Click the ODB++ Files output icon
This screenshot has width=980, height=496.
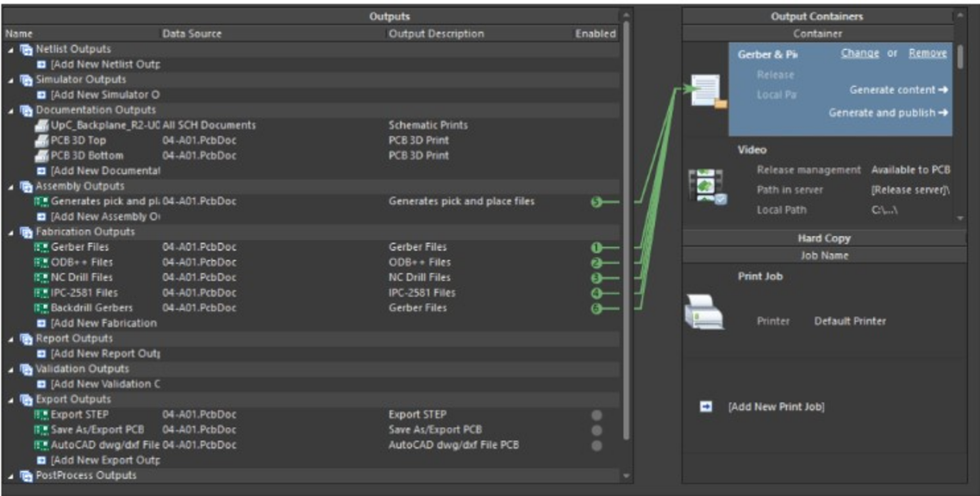41,263
